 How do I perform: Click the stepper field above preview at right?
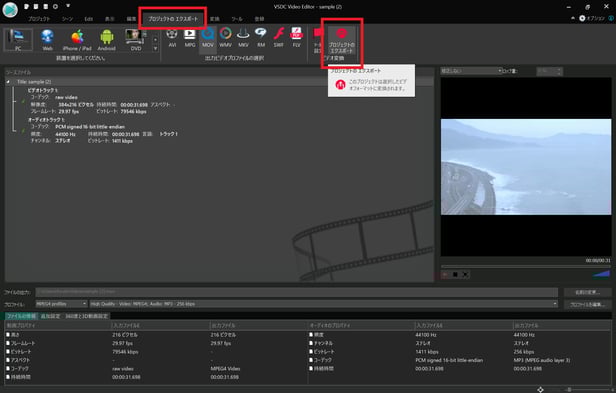pos(549,71)
